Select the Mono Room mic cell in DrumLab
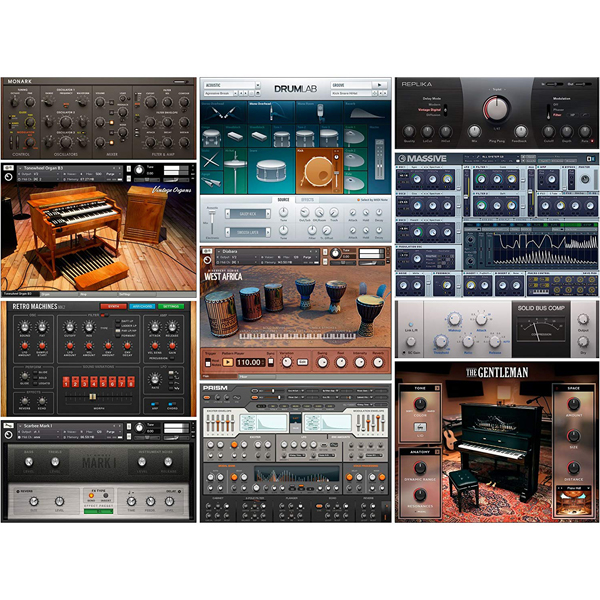The width and height of the screenshot is (600, 600). click(320, 112)
